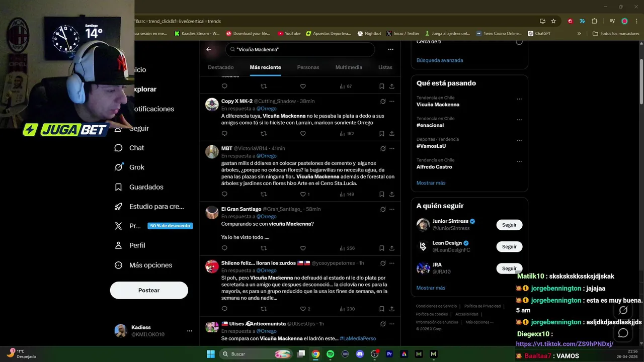Image resolution: width=644 pixels, height=362 pixels.
Task: Reply to the Shileno feliz post
Action: (x=224, y=309)
